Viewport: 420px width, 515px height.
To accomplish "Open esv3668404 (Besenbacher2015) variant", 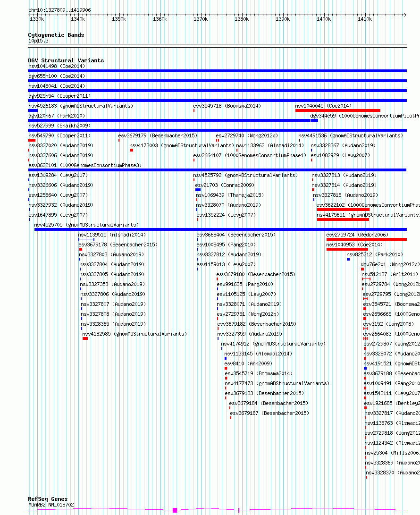I will click(236, 235).
